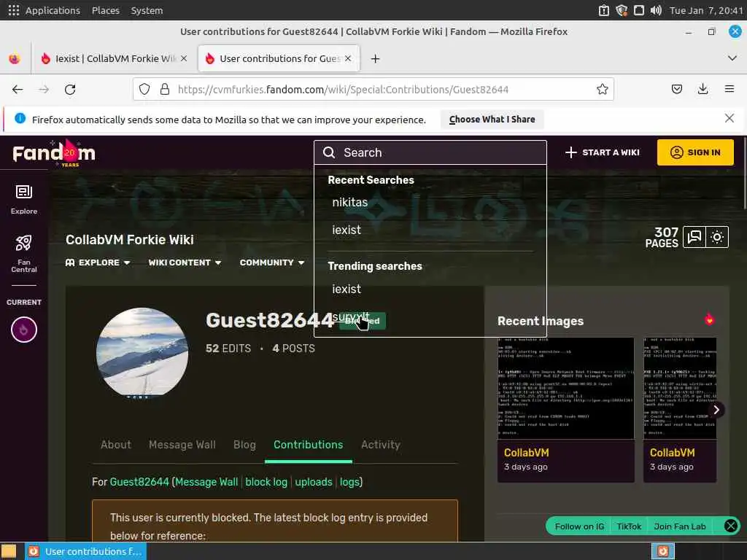This screenshot has width=747, height=560.
Task: Open the Applications menu grid icon
Action: tap(13, 10)
